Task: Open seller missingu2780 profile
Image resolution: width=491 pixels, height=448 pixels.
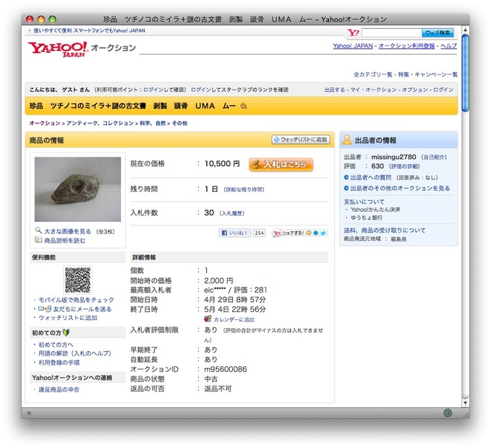Action: 393,157
